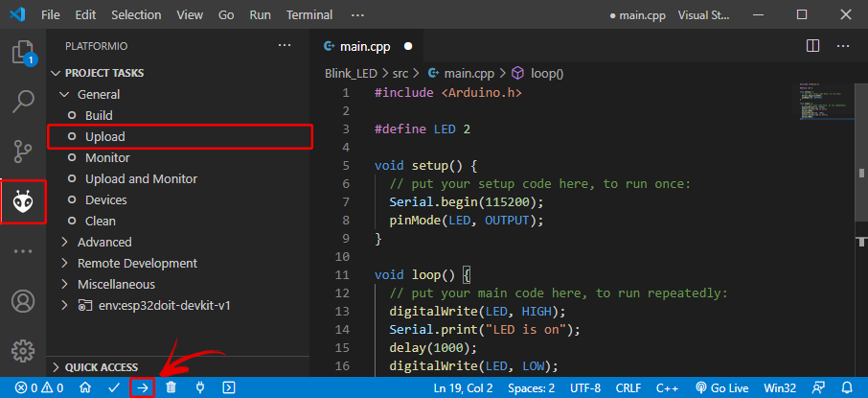Open the Go menu
The width and height of the screenshot is (868, 398).
(x=226, y=15)
